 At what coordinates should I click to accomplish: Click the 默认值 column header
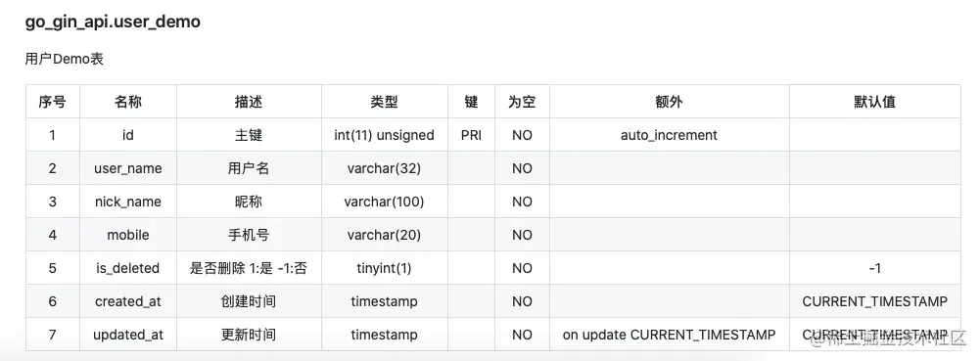click(875, 102)
